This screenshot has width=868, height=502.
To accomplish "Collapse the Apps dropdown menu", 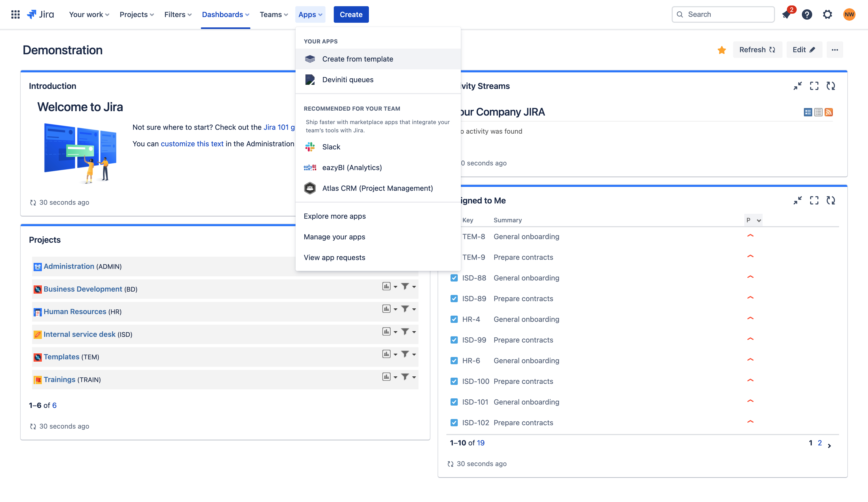I will 310,14.
